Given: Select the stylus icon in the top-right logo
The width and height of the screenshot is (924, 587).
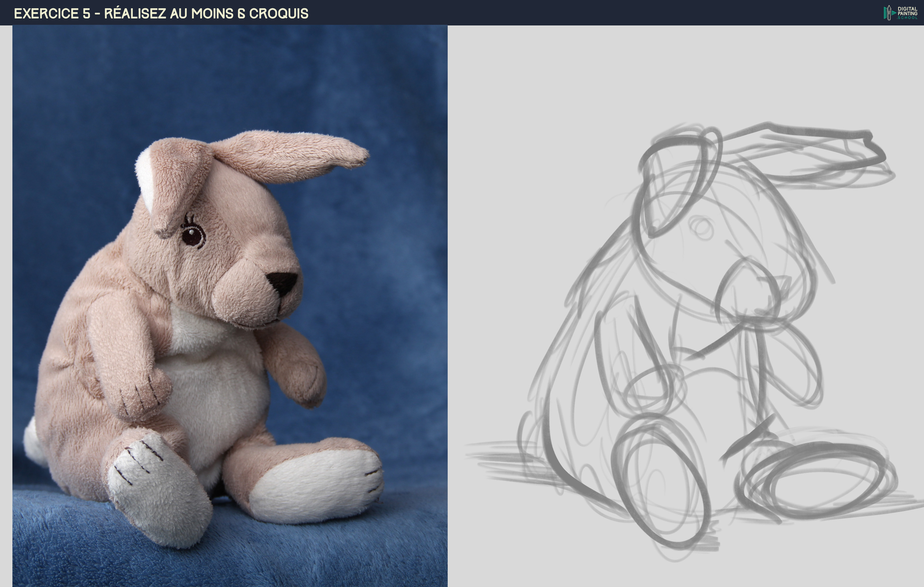Looking at the screenshot, I should [889, 13].
